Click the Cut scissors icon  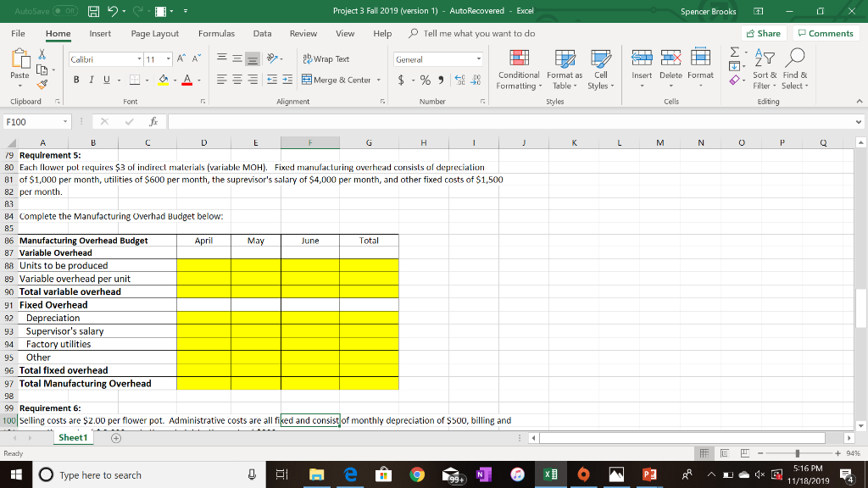[x=42, y=54]
